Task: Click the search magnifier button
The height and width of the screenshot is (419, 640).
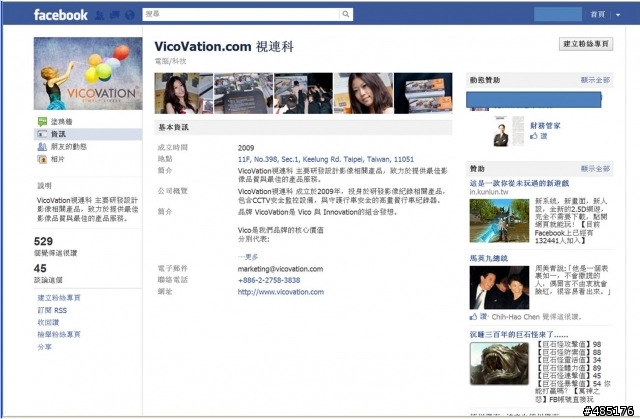Action: (346, 14)
